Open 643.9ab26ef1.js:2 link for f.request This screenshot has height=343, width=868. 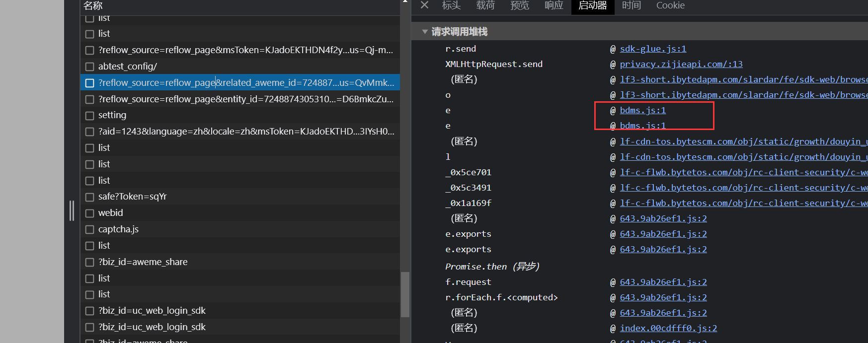pyautogui.click(x=663, y=282)
